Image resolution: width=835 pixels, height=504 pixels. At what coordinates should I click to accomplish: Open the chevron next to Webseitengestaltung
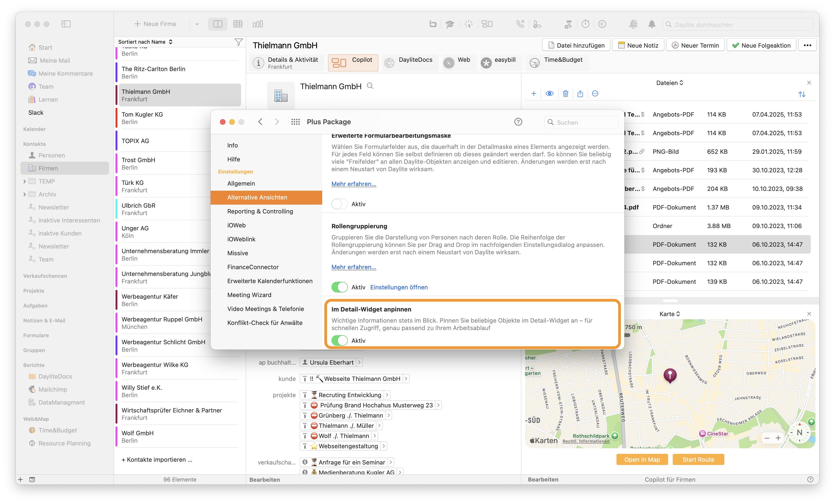pos(384,446)
